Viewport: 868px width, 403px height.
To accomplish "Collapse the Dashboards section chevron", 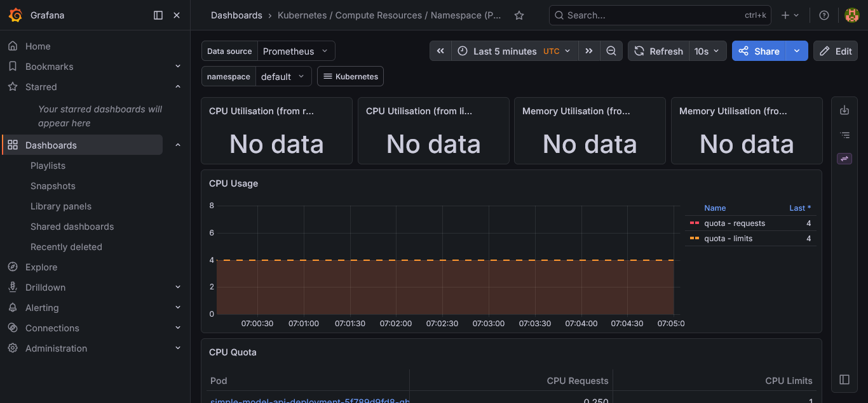I will click(178, 145).
